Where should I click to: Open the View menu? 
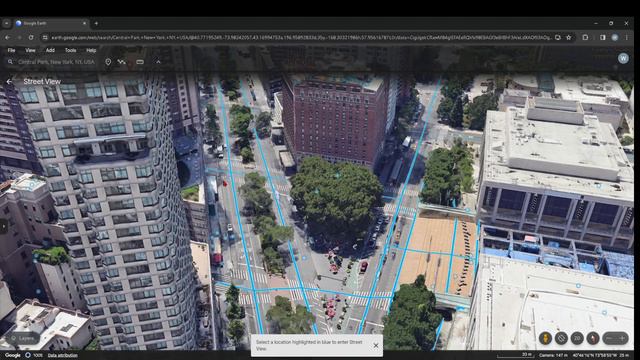(x=31, y=50)
